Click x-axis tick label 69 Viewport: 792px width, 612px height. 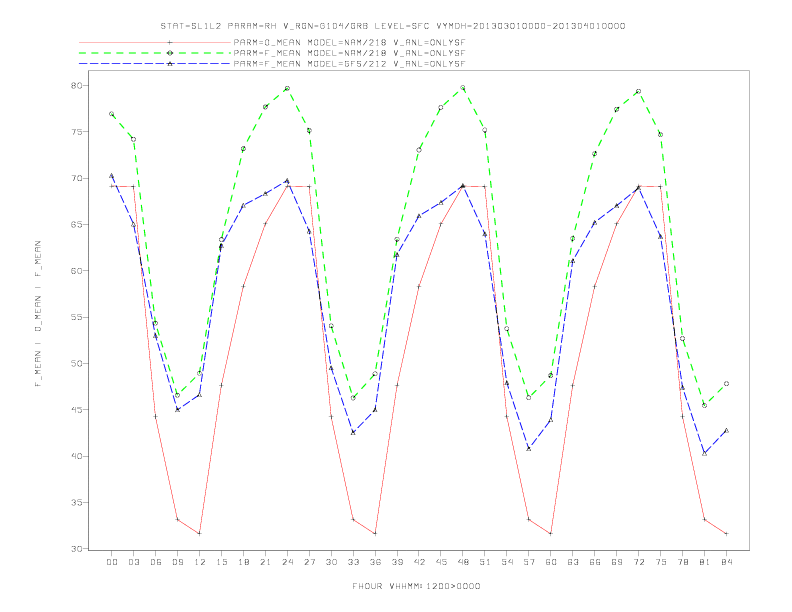click(x=617, y=562)
